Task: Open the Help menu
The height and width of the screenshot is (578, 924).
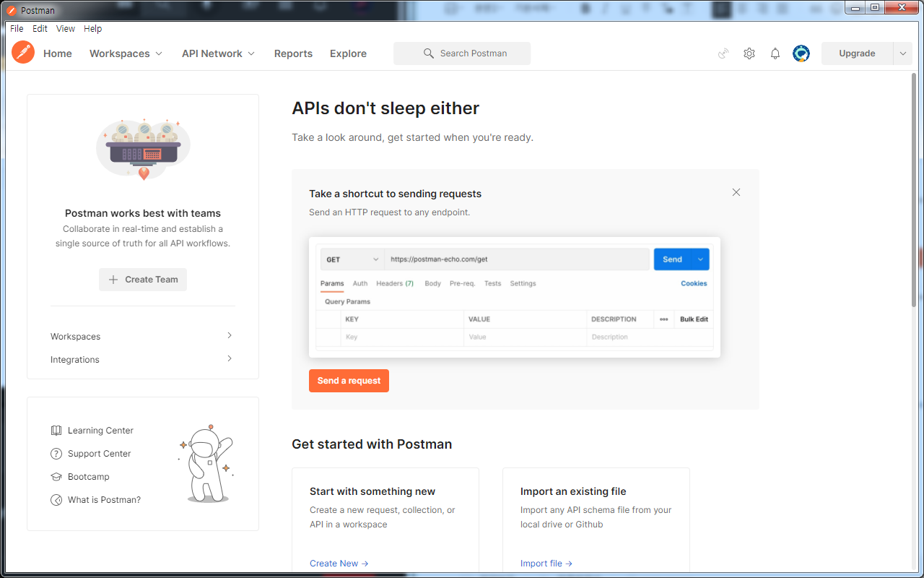Action: tap(93, 29)
